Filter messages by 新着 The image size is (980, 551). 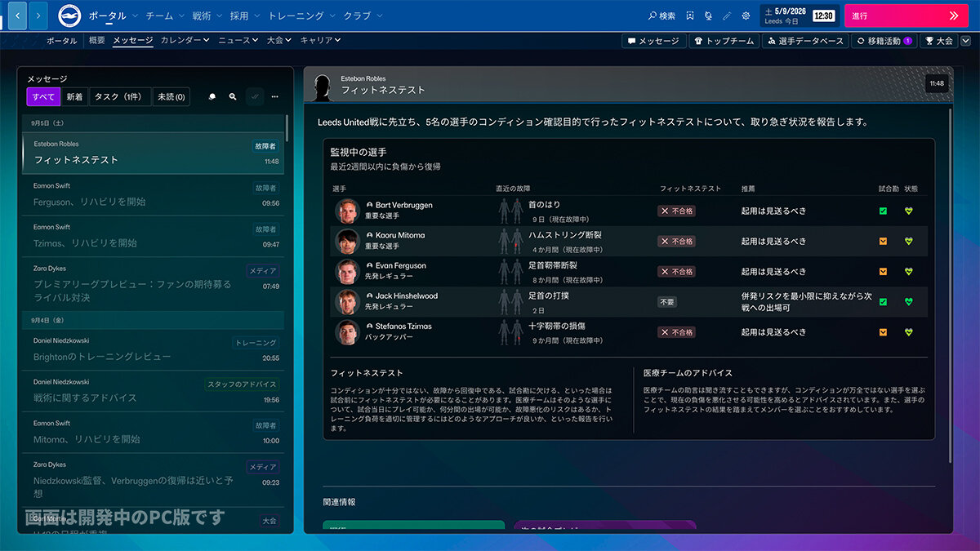click(x=74, y=97)
